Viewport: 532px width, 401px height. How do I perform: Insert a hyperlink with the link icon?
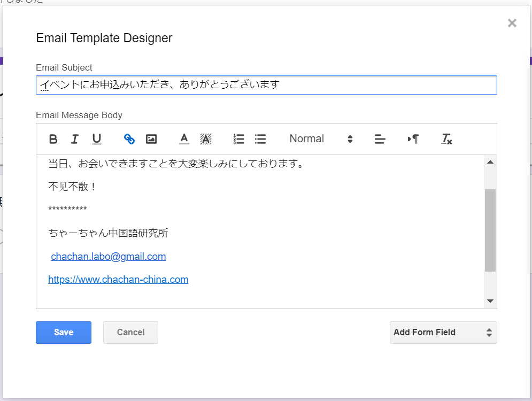pyautogui.click(x=129, y=139)
